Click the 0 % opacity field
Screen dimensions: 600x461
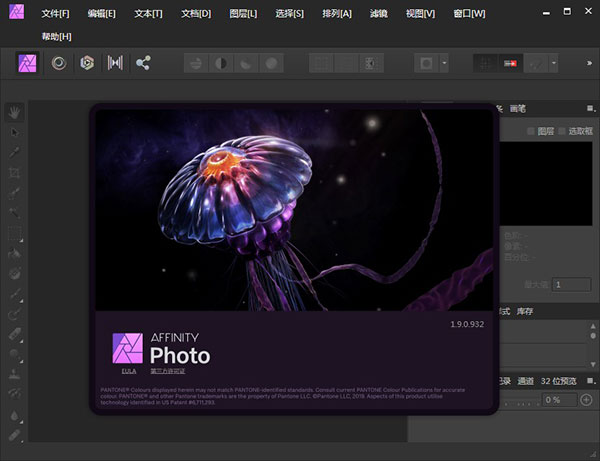coord(560,400)
